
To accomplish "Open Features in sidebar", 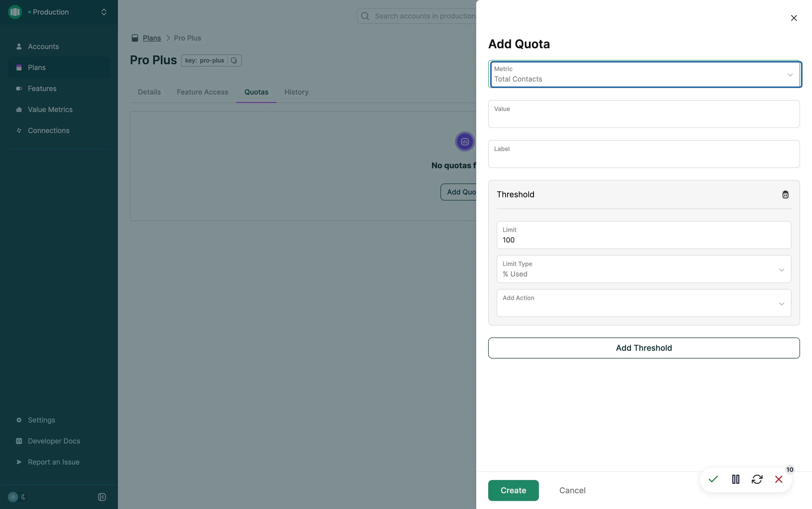I will pos(59,88).
